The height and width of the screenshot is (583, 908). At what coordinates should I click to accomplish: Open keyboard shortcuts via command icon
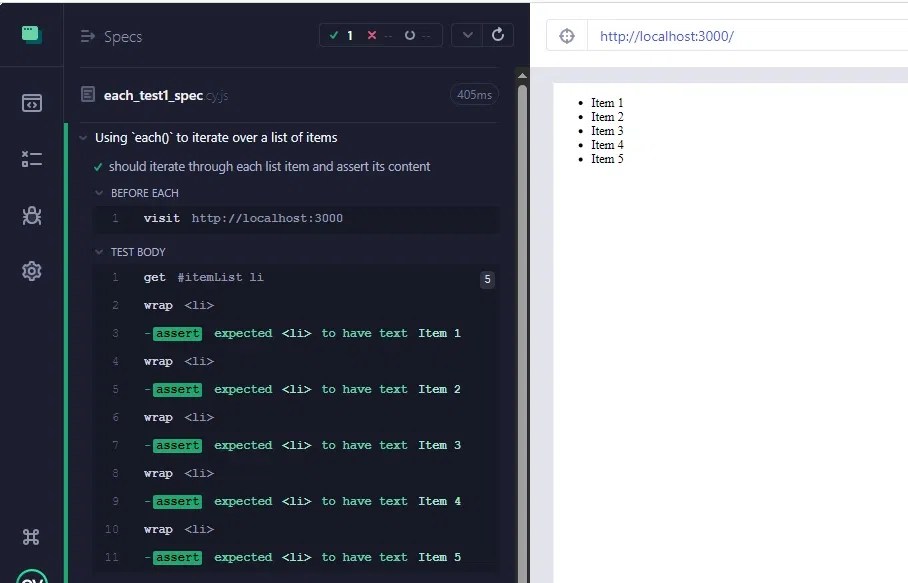click(x=32, y=537)
